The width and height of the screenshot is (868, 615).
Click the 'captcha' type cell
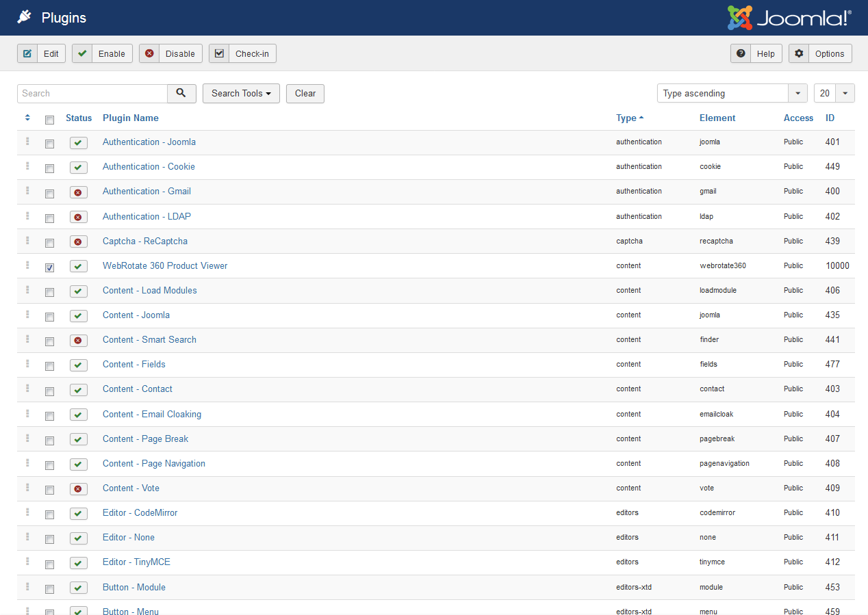tap(629, 241)
